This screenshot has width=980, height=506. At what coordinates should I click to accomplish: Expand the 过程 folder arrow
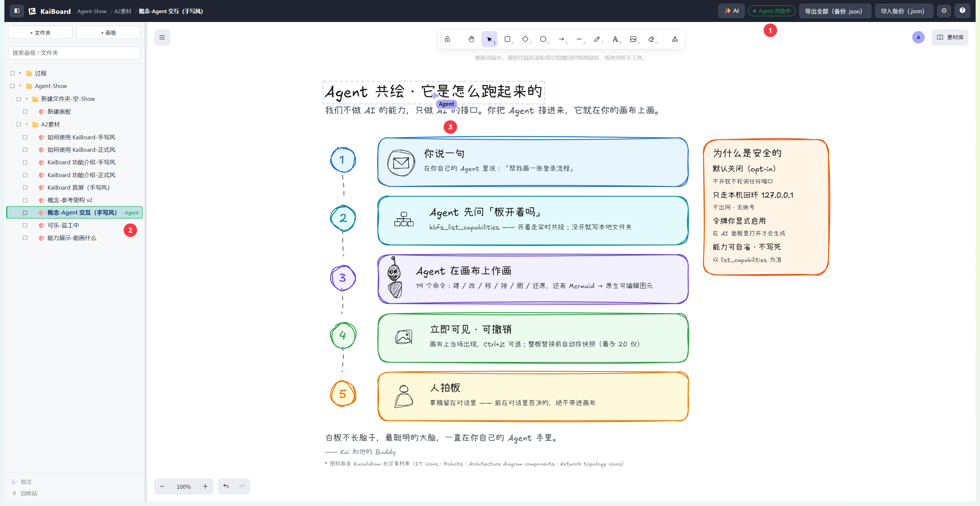pos(20,73)
